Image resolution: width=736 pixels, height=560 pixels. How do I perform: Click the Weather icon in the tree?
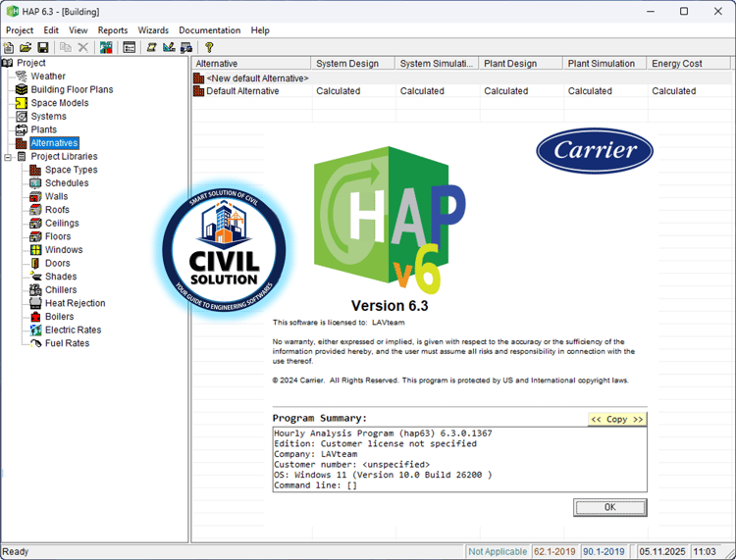pyautogui.click(x=22, y=76)
